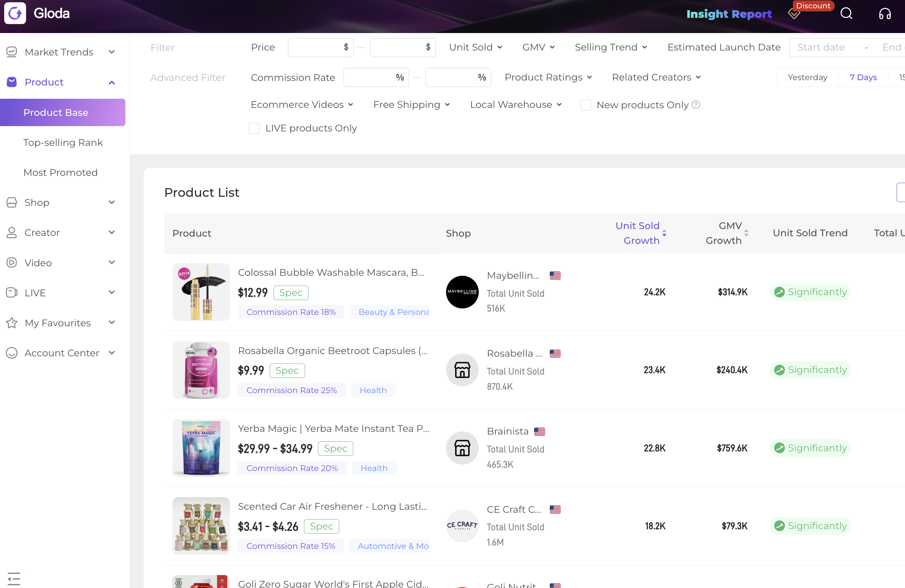905x588 pixels.
Task: Click Health tag on Yerba Magic row
Action: pos(374,468)
